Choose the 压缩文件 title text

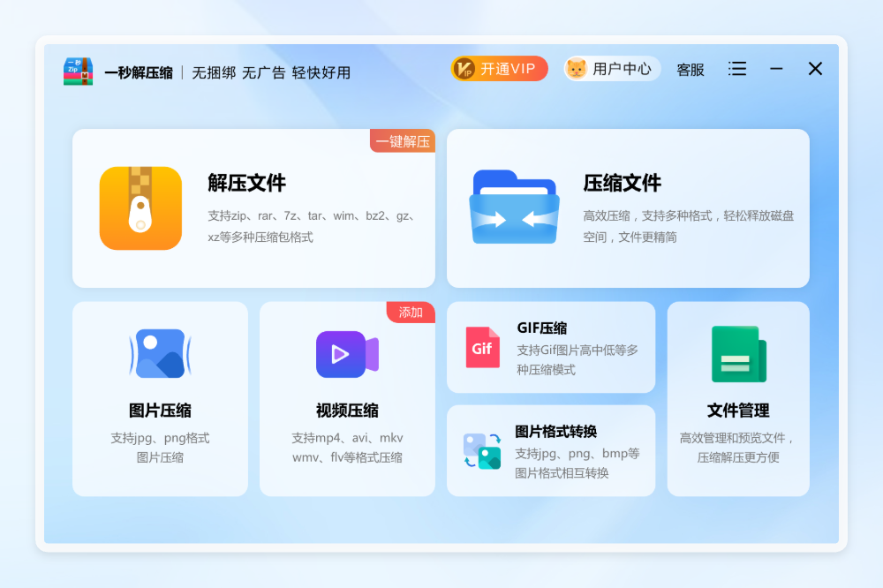622,183
